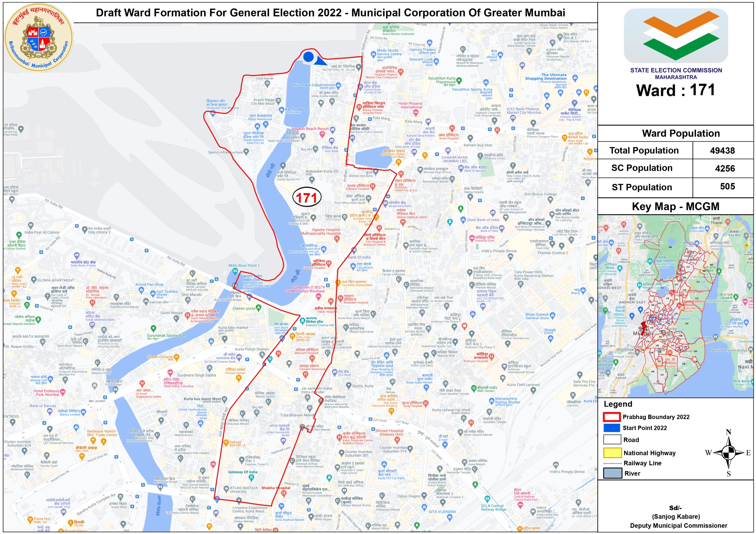Click the red Prabhag Boundary legend swatch
Image resolution: width=756 pixels, height=534 pixels.
(611, 417)
